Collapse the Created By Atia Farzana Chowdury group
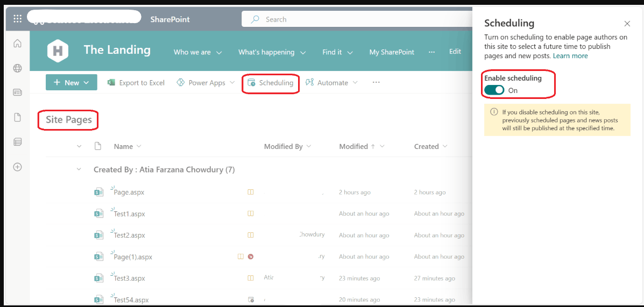The image size is (644, 307). (79, 169)
